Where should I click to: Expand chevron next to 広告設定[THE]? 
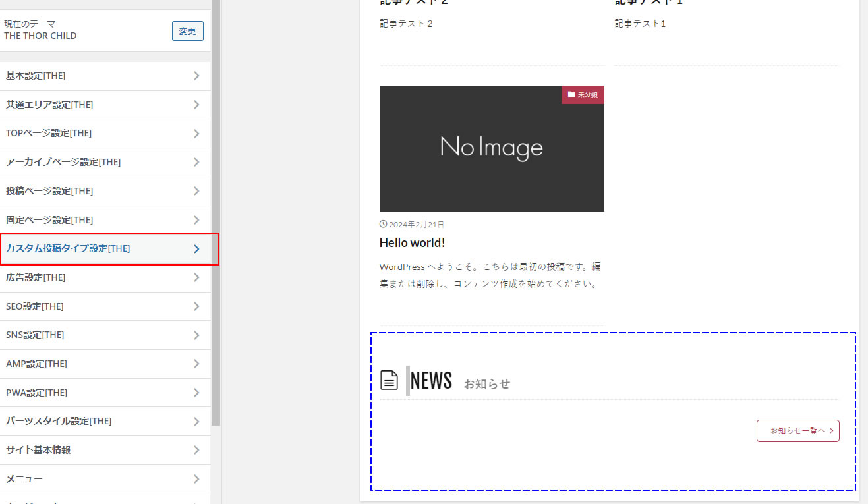coord(196,277)
